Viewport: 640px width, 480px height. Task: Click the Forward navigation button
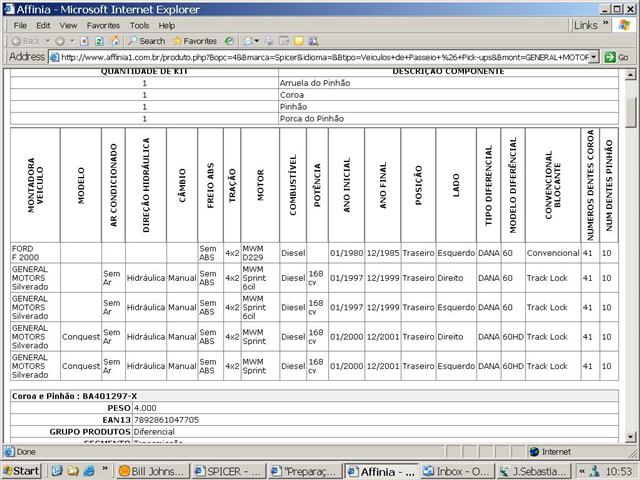60,41
